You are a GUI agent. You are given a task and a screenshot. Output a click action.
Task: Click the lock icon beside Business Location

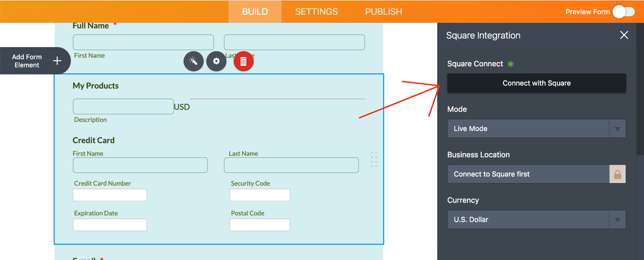coord(617,174)
